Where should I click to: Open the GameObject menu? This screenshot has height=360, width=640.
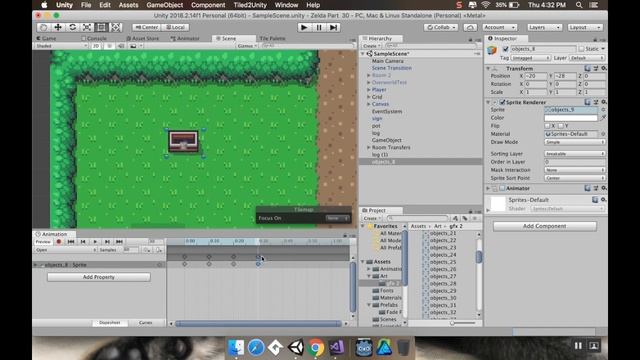(x=164, y=5)
